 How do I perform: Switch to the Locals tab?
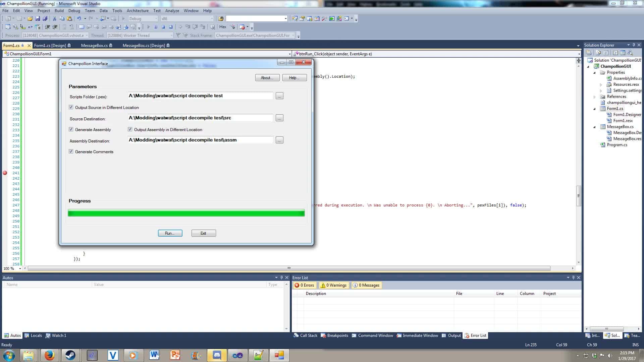point(33,335)
